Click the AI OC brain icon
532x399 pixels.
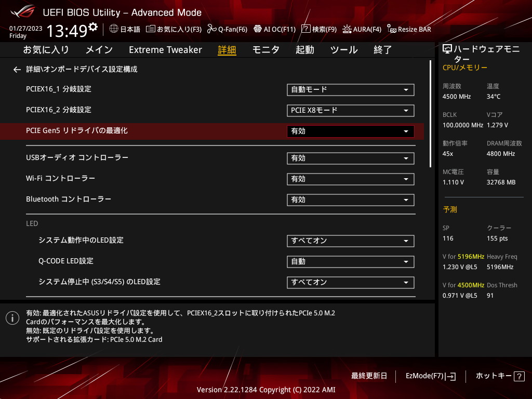tap(258, 29)
